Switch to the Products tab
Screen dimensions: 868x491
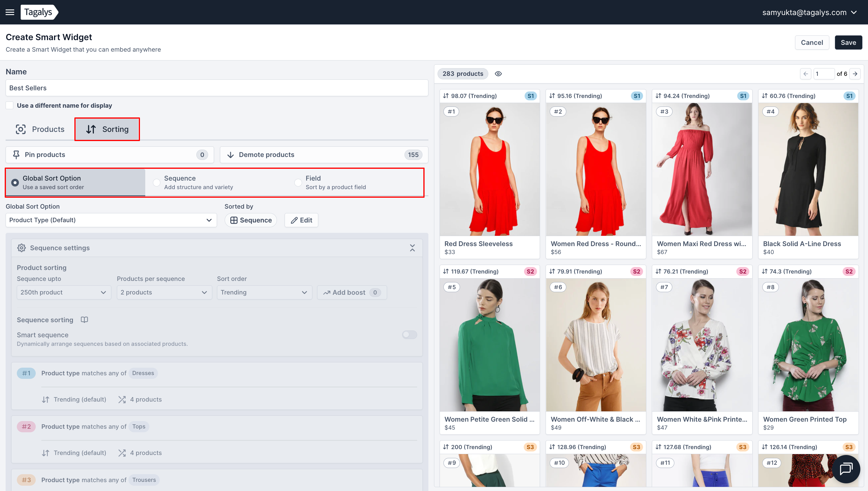[40, 129]
